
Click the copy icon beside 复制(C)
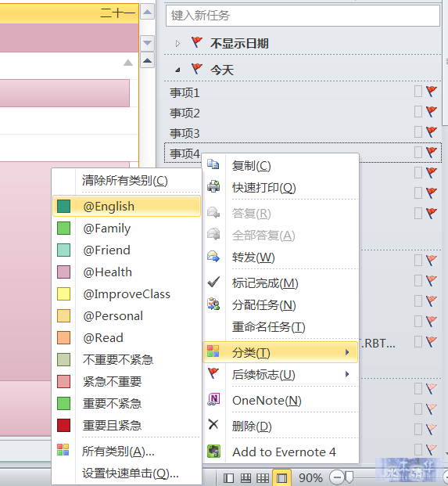213,164
